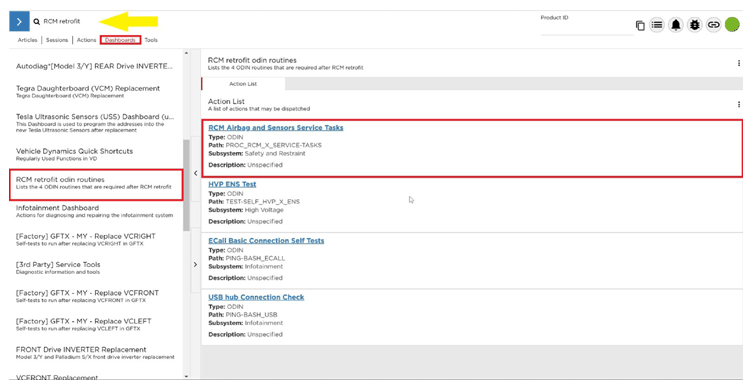Screen dimensions: 752x389
Task: Open ECall Basic Connection Self Tests
Action: [266, 241]
